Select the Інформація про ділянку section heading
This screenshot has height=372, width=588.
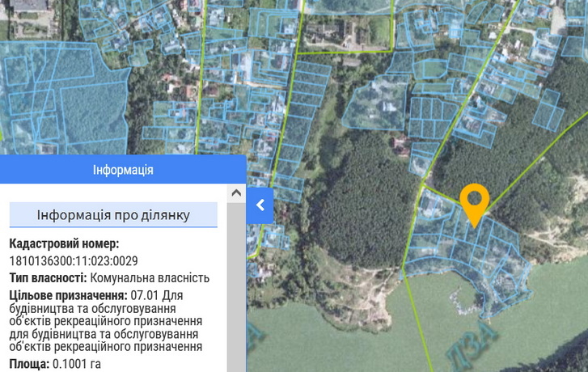pos(113,215)
